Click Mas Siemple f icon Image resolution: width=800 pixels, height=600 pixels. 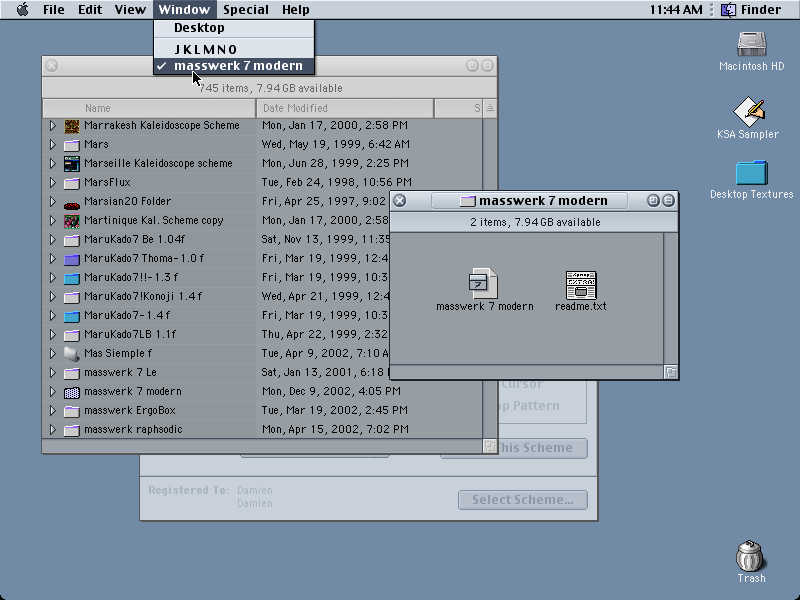(x=72, y=354)
